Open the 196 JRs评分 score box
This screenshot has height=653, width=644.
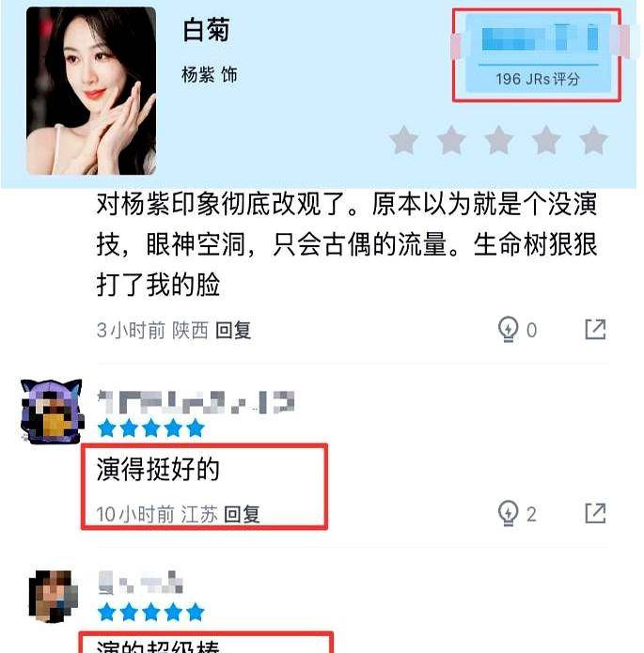538,54
